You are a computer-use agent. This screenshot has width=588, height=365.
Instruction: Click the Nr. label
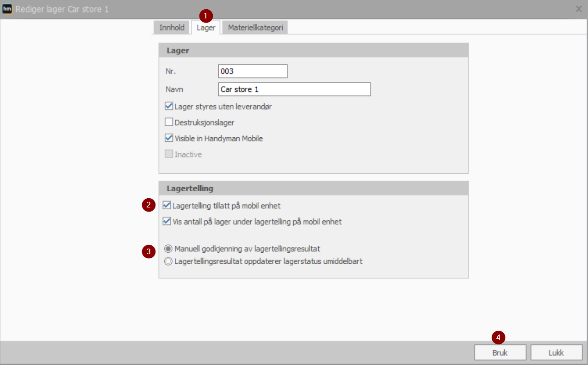(x=171, y=72)
